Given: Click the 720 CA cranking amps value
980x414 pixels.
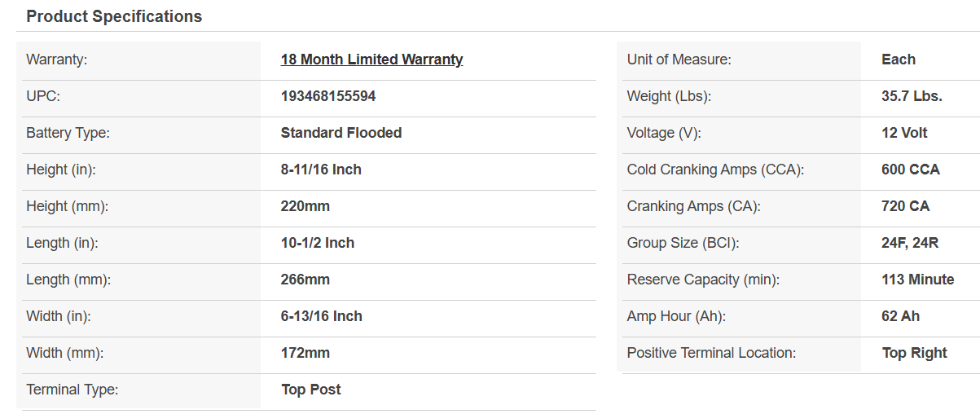Looking at the screenshot, I should (905, 206).
